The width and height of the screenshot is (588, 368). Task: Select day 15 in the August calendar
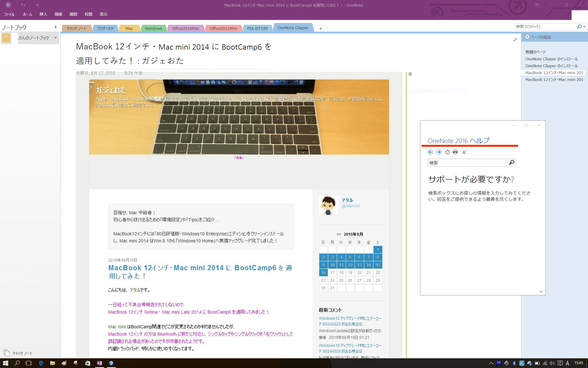[x=378, y=265]
